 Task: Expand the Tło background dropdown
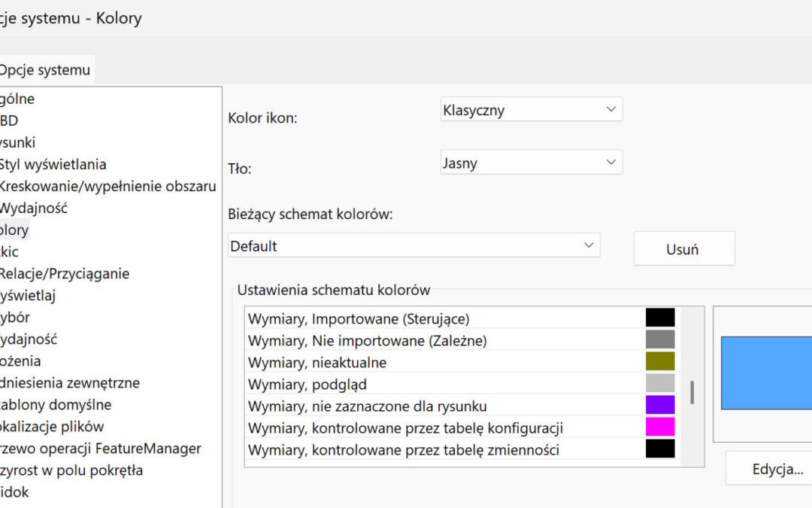click(531, 163)
